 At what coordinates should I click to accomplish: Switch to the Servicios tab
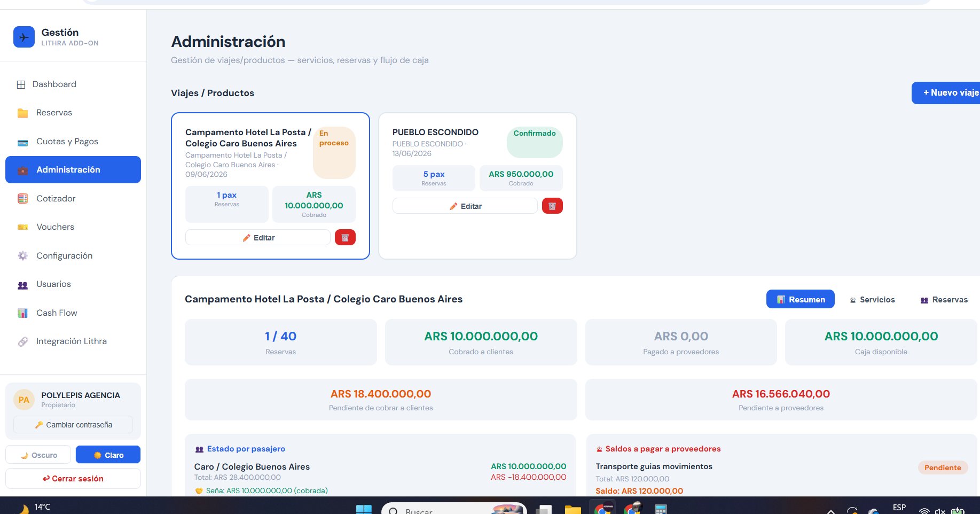[x=872, y=300]
